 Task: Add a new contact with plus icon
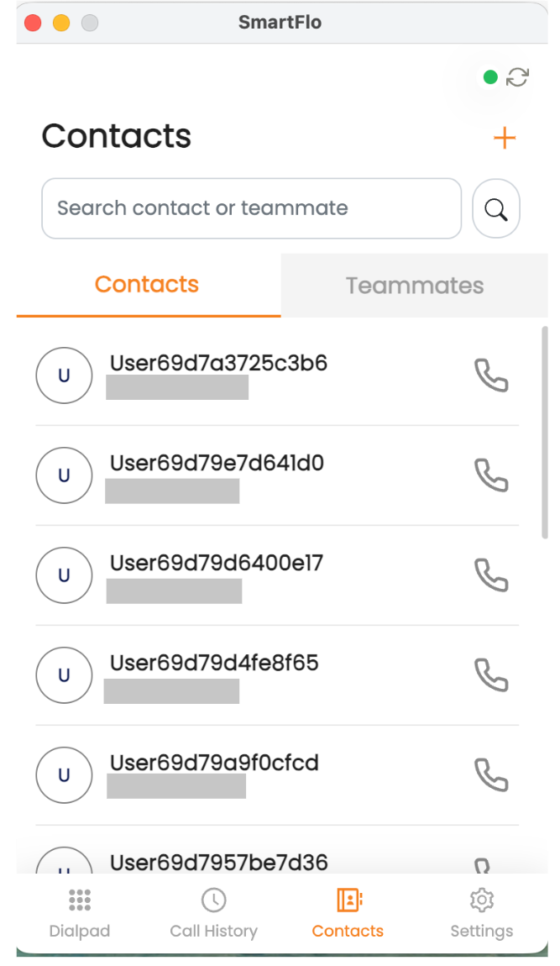coord(505,138)
